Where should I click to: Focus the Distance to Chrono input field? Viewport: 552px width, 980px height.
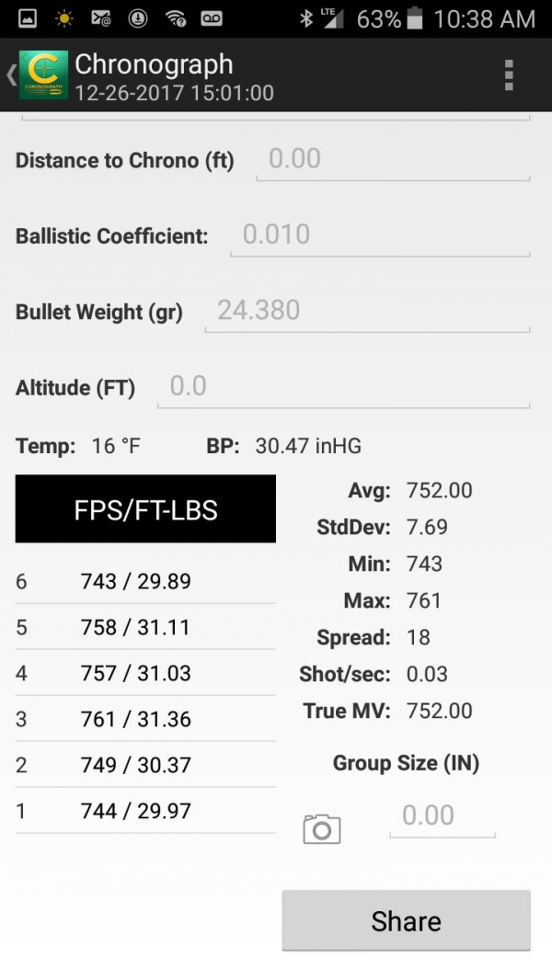393,160
